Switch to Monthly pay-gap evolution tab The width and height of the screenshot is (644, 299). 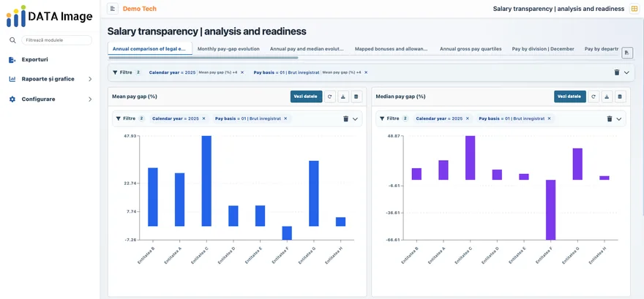[228, 49]
